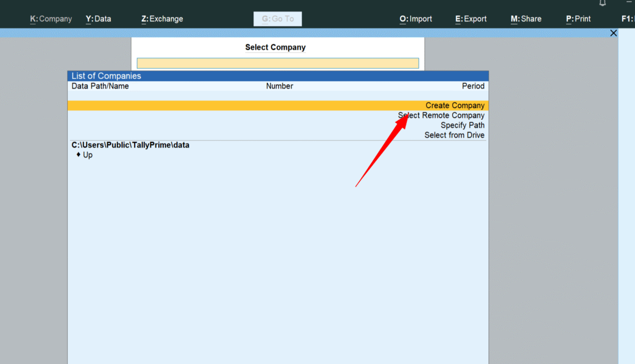
Task: Go up one folder via Up entry
Action: point(88,155)
